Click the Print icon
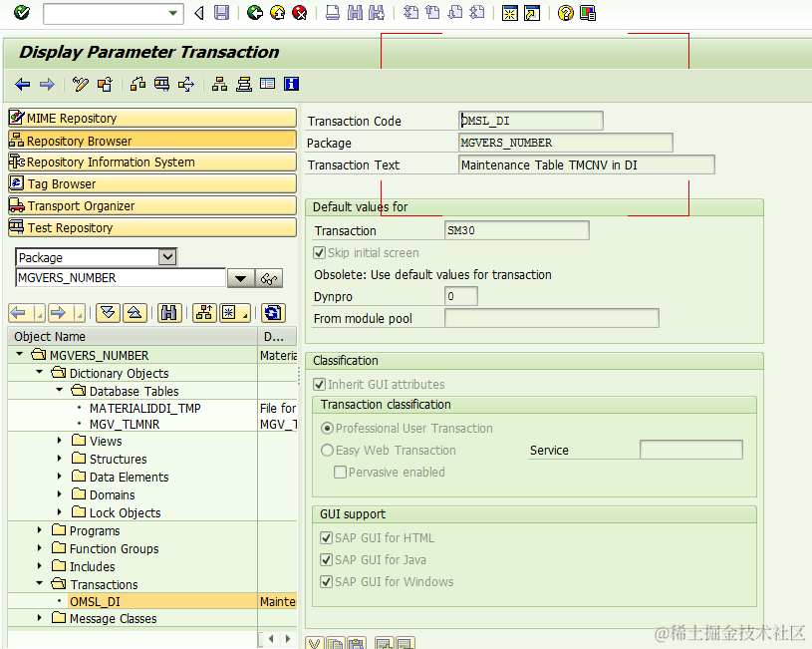Screen dimensions: 812x649 coord(333,12)
